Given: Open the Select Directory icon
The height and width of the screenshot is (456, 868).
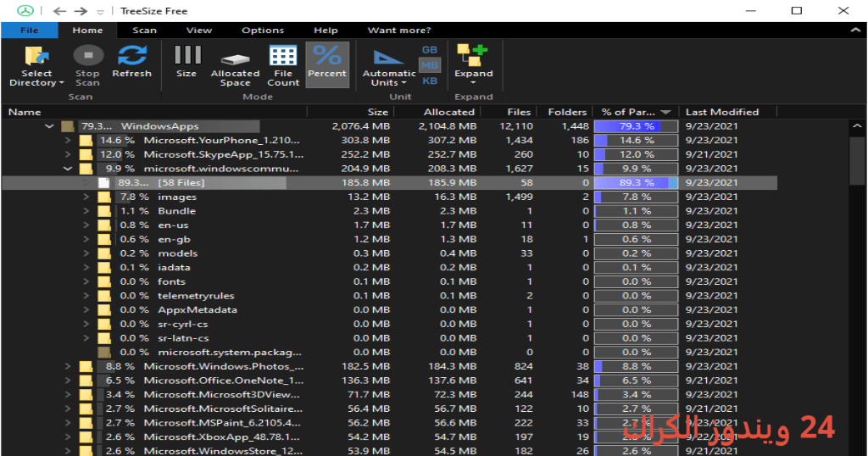Looking at the screenshot, I should click(x=36, y=56).
